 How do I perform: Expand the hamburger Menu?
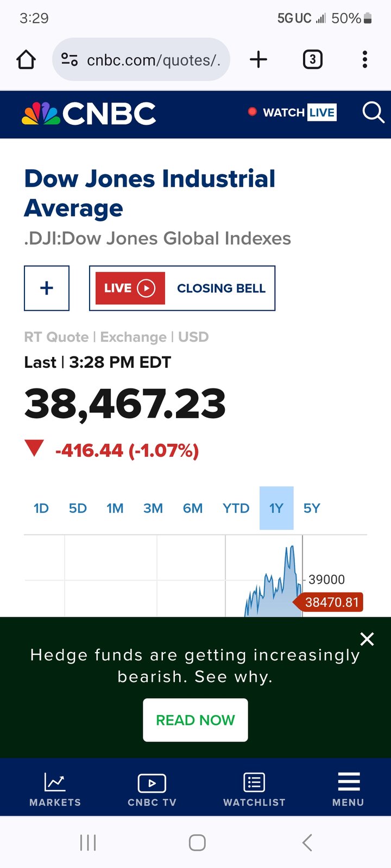pos(348,789)
